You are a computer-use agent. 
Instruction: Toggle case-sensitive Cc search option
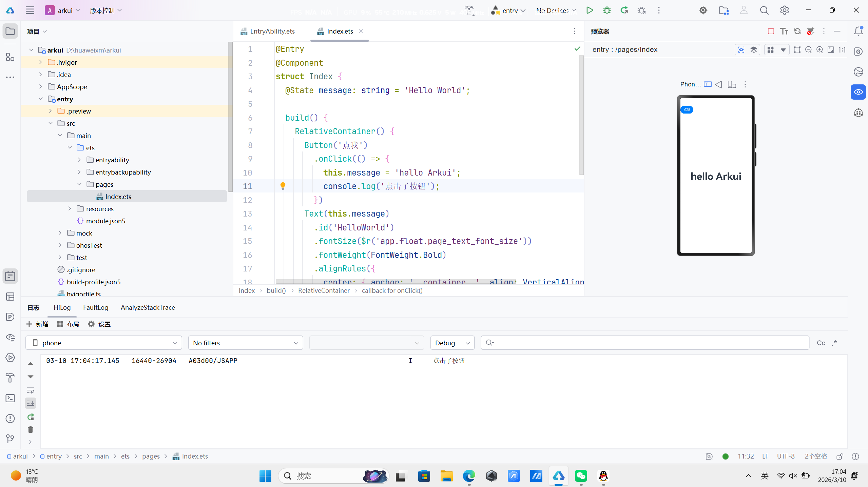click(x=821, y=343)
